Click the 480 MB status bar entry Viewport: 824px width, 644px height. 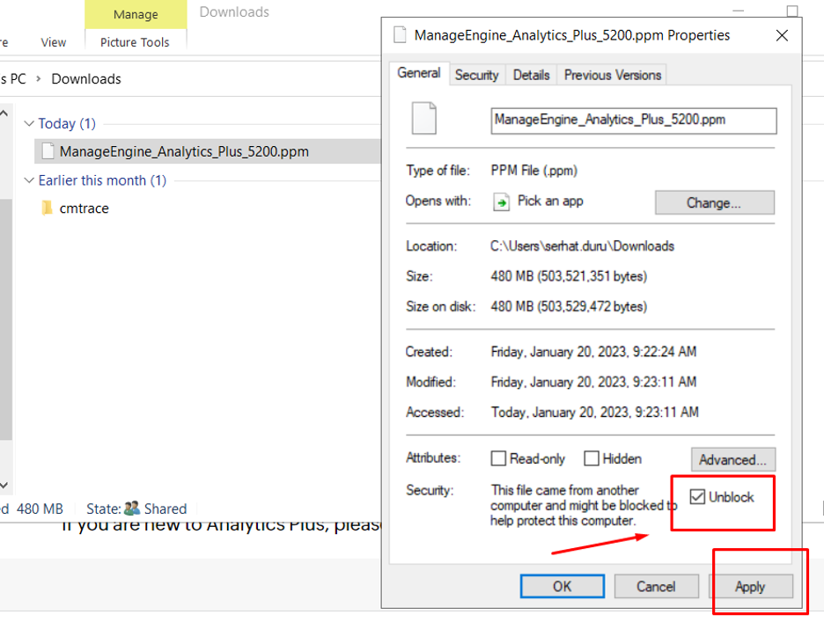(40, 509)
